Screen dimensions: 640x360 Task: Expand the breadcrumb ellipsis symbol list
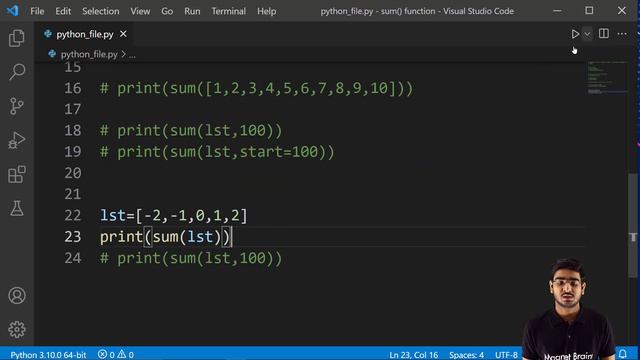click(132, 55)
